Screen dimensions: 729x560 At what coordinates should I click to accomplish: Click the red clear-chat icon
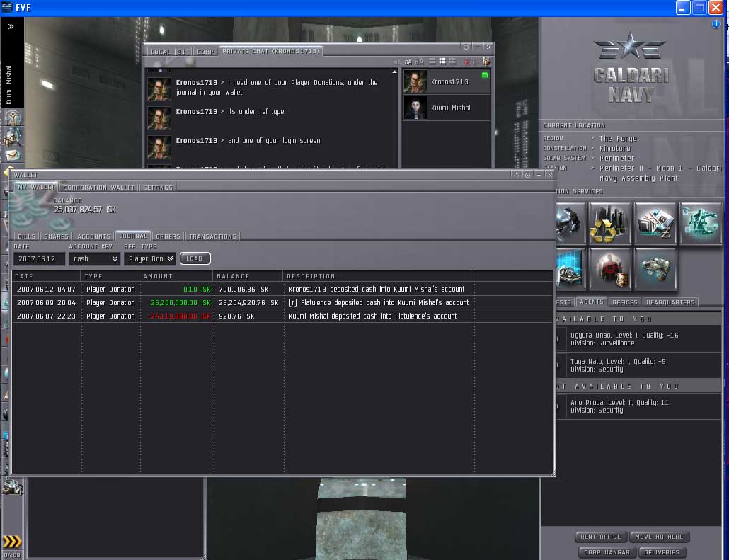pos(467,62)
